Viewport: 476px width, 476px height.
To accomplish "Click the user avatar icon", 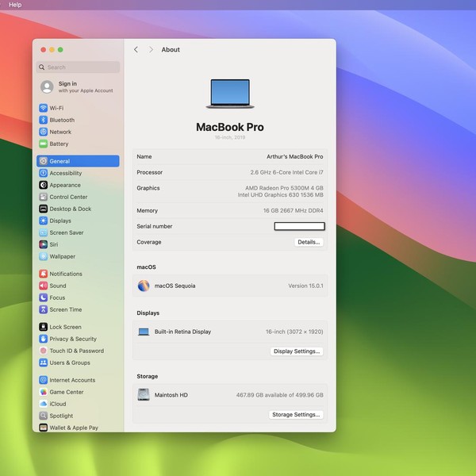I will pyautogui.click(x=47, y=86).
